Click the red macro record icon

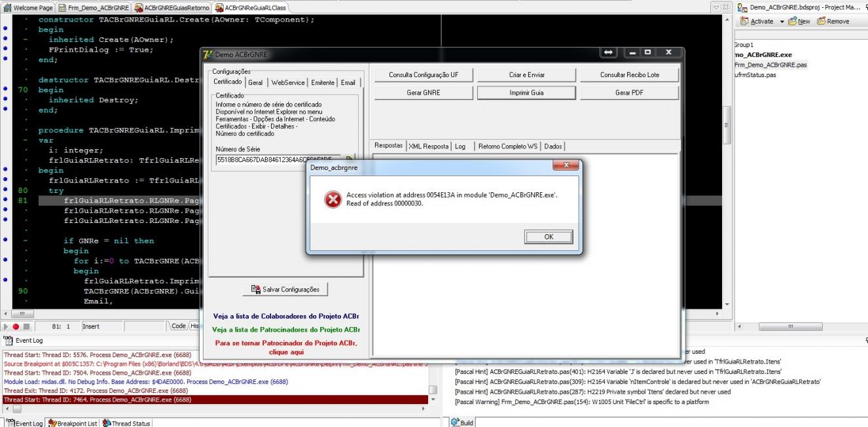(x=16, y=326)
